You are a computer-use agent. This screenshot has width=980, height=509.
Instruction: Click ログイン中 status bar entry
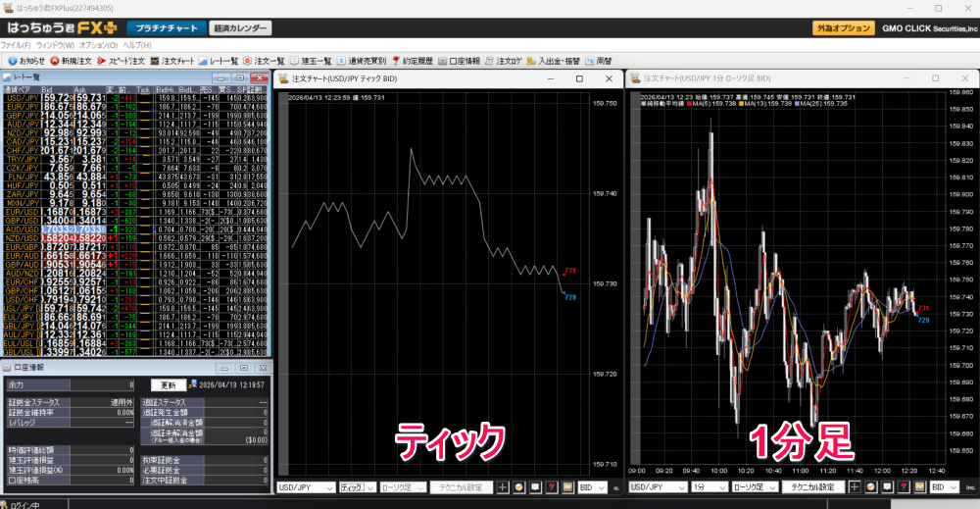(25, 505)
